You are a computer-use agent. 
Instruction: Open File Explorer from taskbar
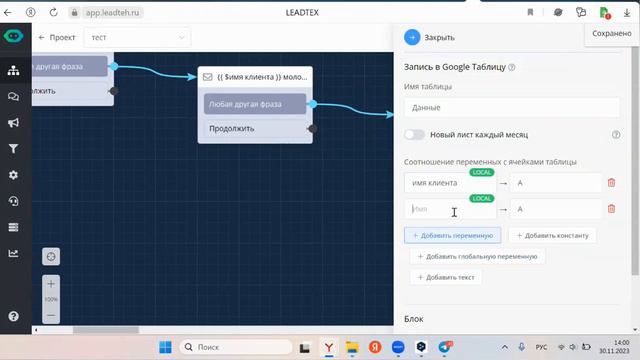[352, 347]
